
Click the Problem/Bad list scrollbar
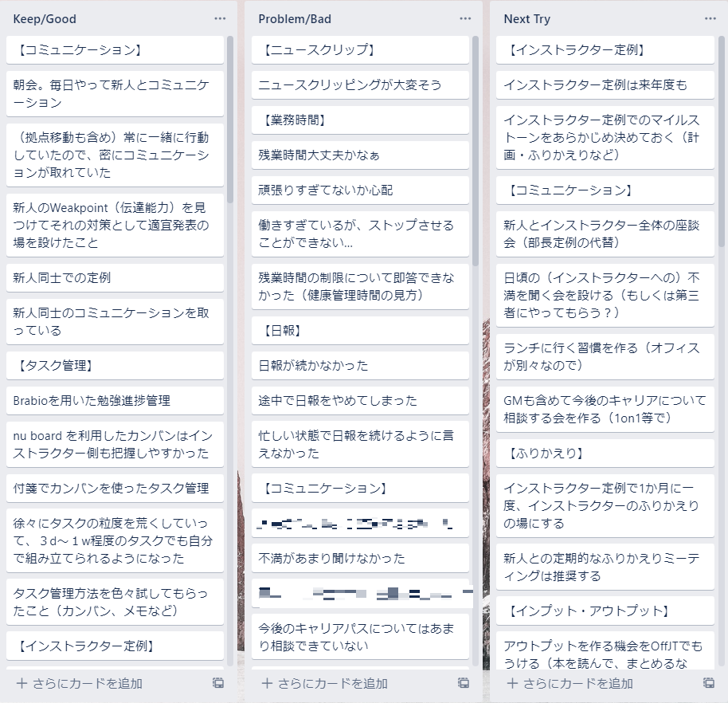pos(475,151)
